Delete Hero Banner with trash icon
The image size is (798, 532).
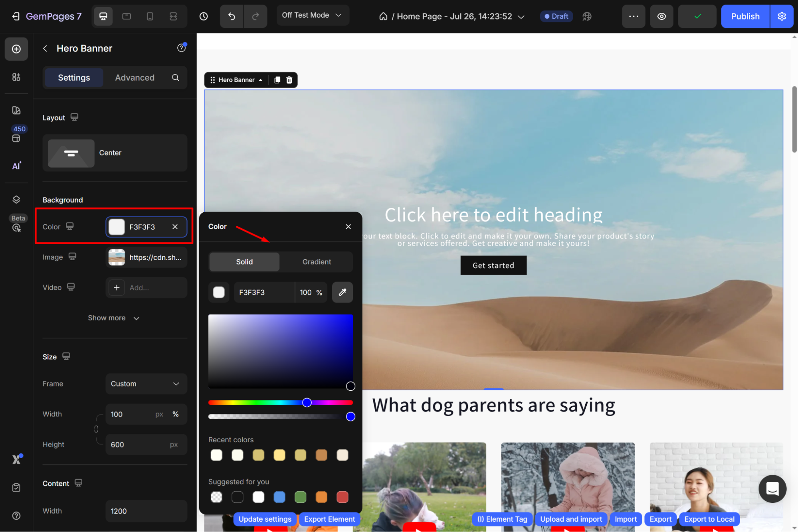[289, 80]
